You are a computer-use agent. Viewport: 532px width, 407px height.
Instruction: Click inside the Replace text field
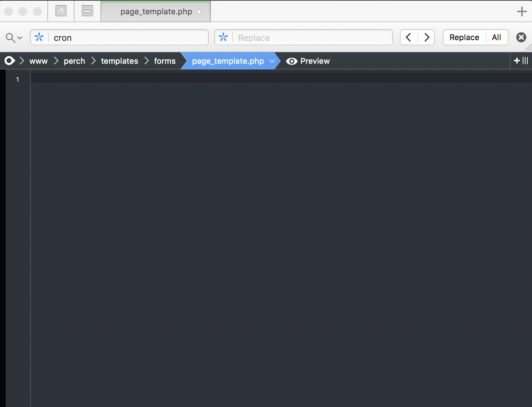(308, 37)
